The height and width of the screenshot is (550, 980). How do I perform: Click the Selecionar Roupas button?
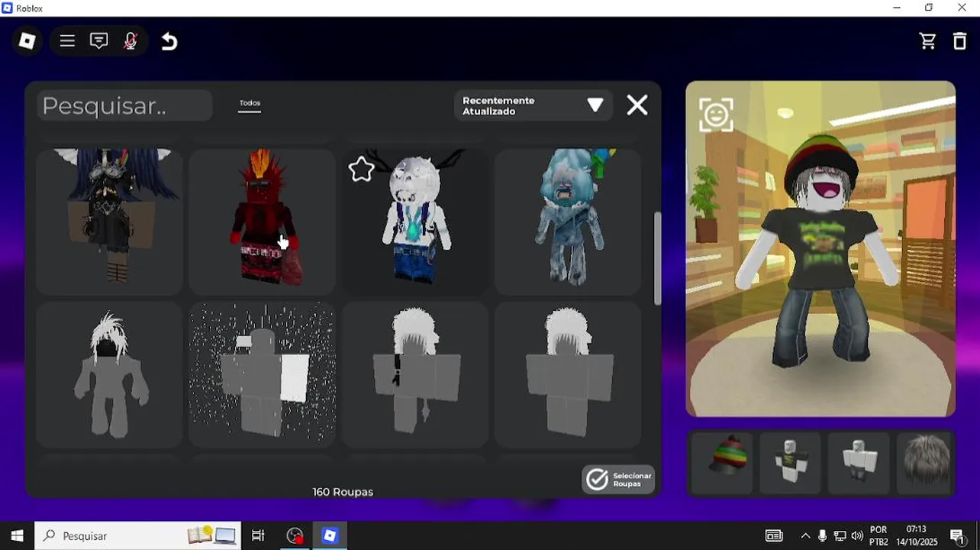(x=618, y=480)
